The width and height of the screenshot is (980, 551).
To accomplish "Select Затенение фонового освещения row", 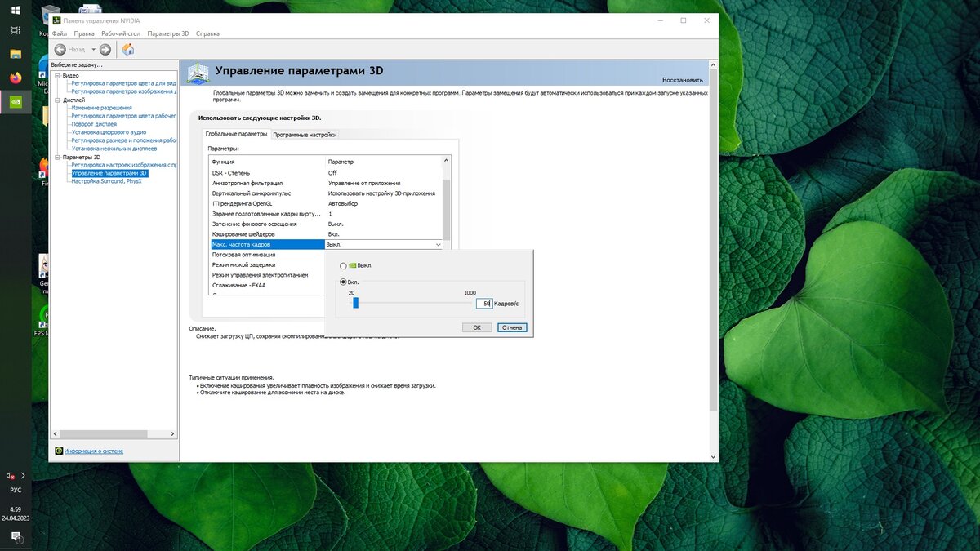I will click(x=326, y=224).
